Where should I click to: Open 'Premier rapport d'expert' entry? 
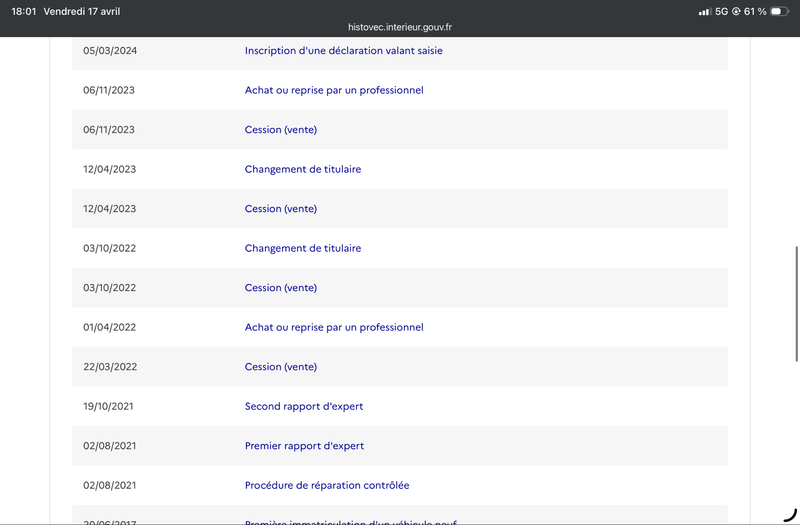pyautogui.click(x=304, y=446)
